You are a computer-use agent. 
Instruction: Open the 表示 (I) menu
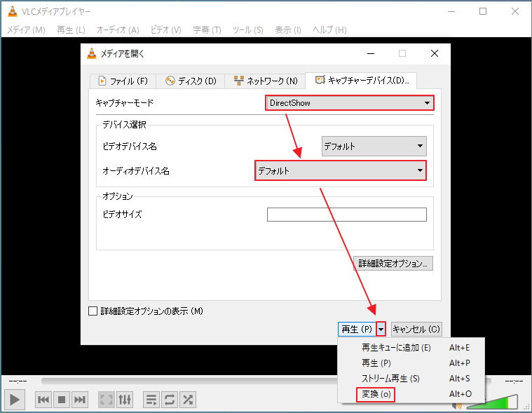[x=287, y=30]
